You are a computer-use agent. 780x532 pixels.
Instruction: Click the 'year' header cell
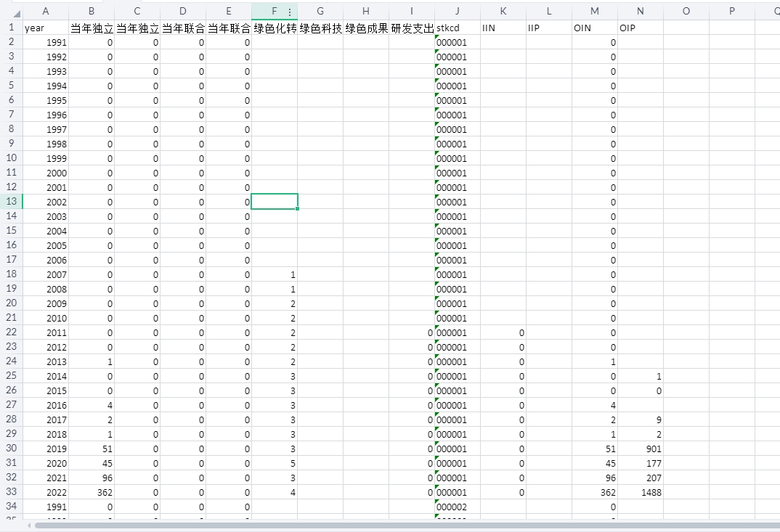coord(46,28)
